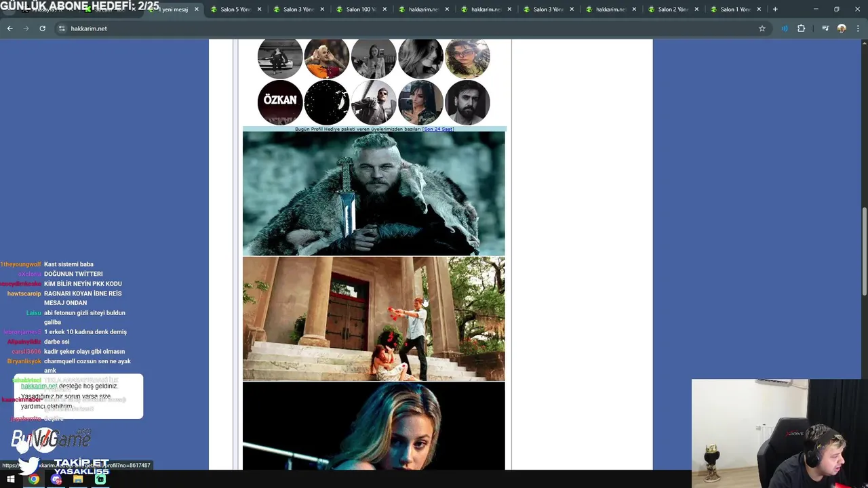Viewport: 868px width, 488px height.
Task: Go back to the previous page
Action: [x=9, y=28]
